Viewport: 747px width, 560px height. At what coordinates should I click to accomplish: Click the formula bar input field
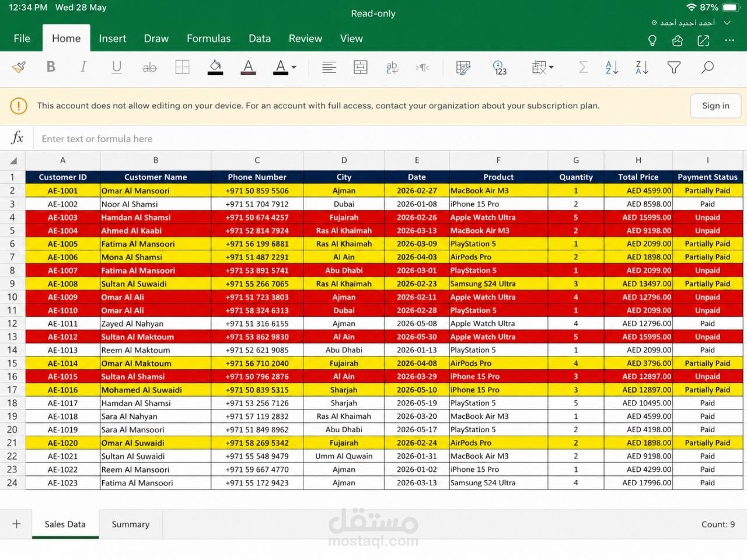pyautogui.click(x=390, y=139)
